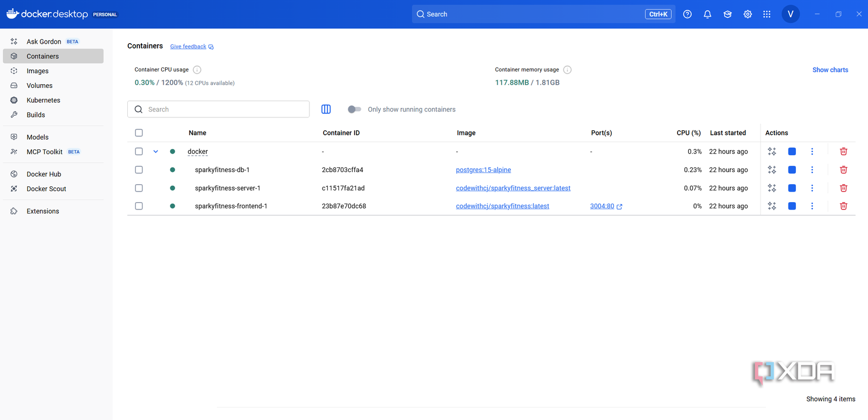Go to Images in the sidebar
The image size is (868, 420).
point(37,71)
